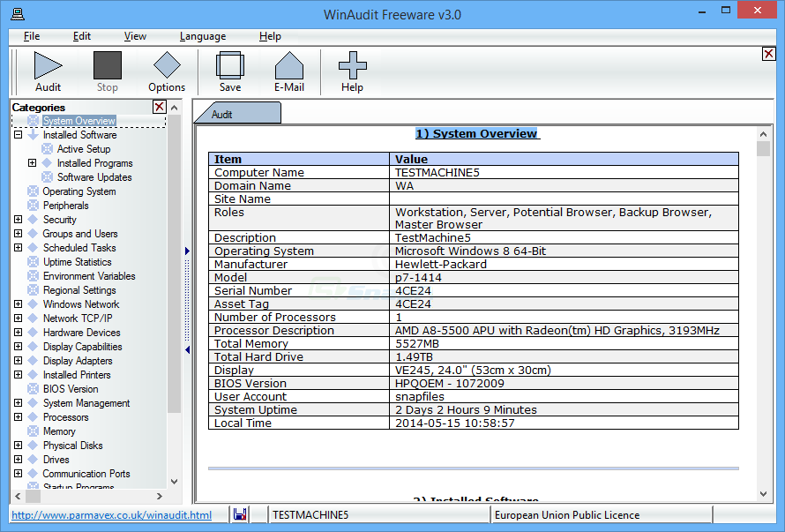The height and width of the screenshot is (532, 785).
Task: Click the European Union Public Licence status text
Action: point(567,515)
